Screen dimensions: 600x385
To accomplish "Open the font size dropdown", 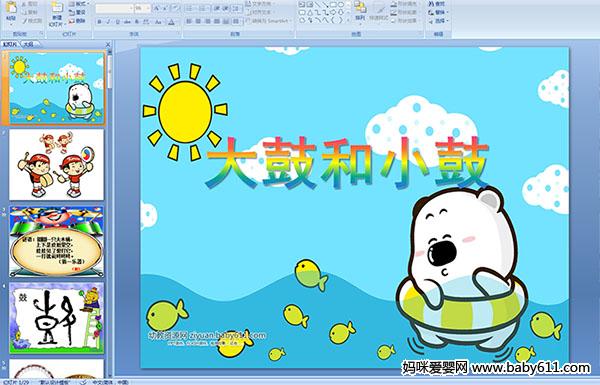I will [x=142, y=8].
